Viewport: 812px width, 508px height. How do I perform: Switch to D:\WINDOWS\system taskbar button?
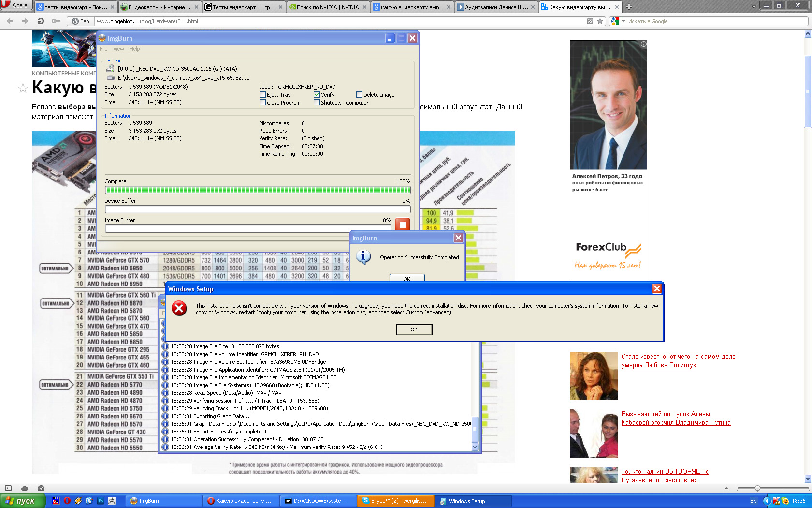tap(319, 501)
